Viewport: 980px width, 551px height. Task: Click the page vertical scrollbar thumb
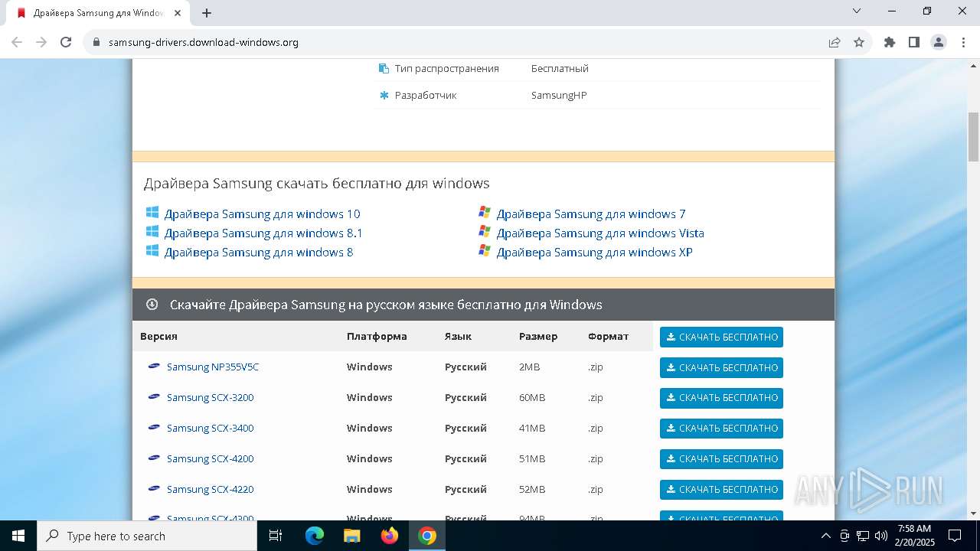[x=973, y=136]
